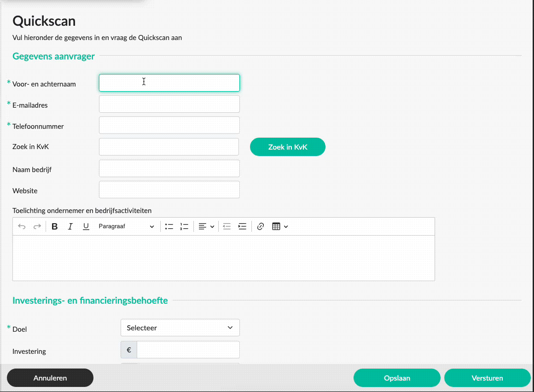Insert a link in the editor
534x392 pixels.
coord(261,226)
